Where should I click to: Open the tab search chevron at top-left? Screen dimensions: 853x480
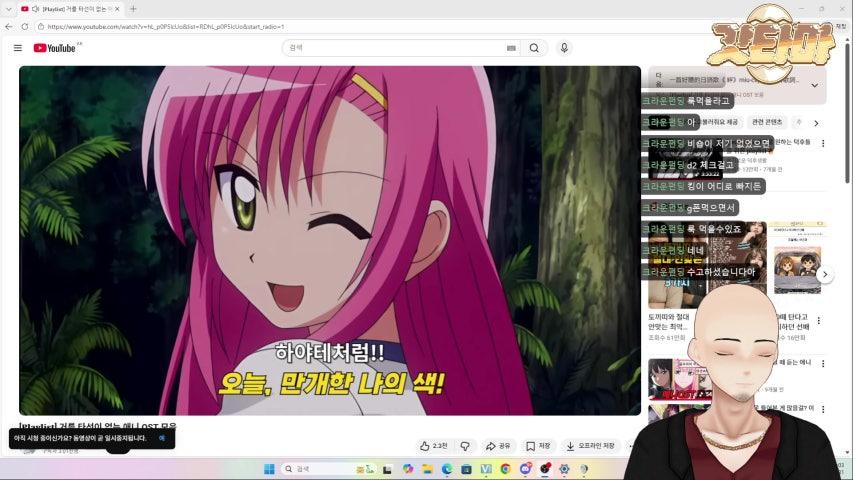[x=8, y=9]
